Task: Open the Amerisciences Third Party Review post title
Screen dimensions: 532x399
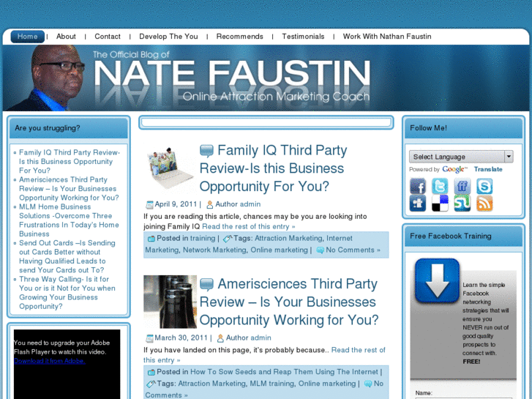Action: (x=289, y=302)
